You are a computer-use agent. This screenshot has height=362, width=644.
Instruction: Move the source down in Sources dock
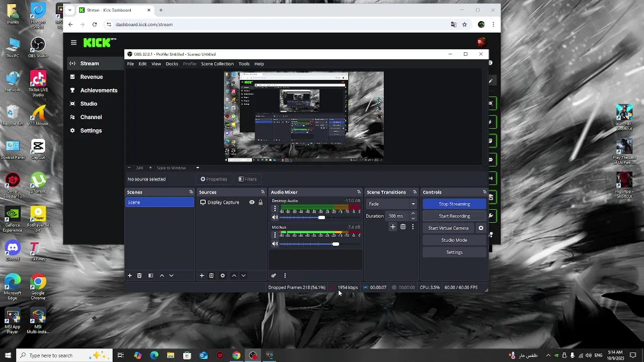(x=244, y=276)
